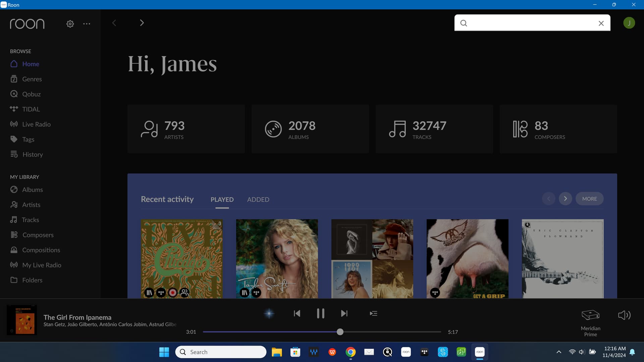Open the three-dot more menu in sidebar
The width and height of the screenshot is (644, 362).
[87, 24]
